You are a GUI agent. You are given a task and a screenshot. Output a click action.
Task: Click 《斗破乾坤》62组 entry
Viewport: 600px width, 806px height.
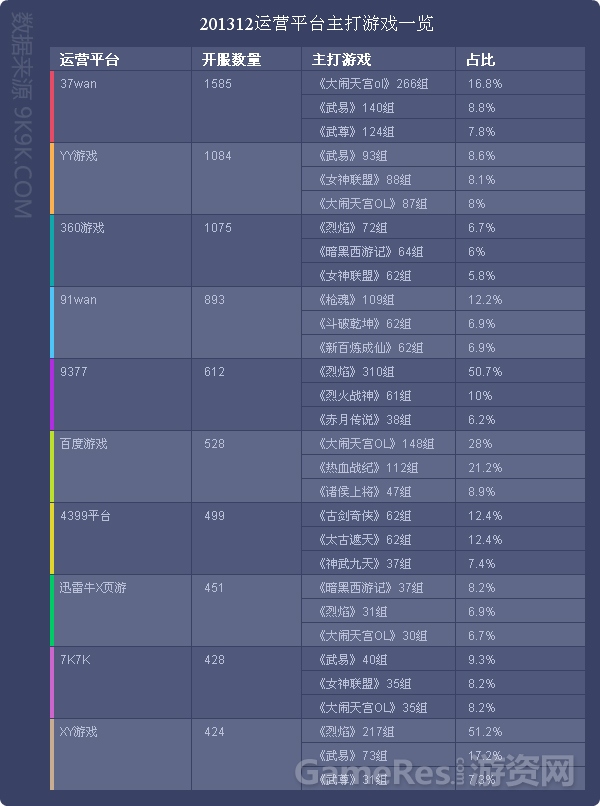[x=364, y=324]
